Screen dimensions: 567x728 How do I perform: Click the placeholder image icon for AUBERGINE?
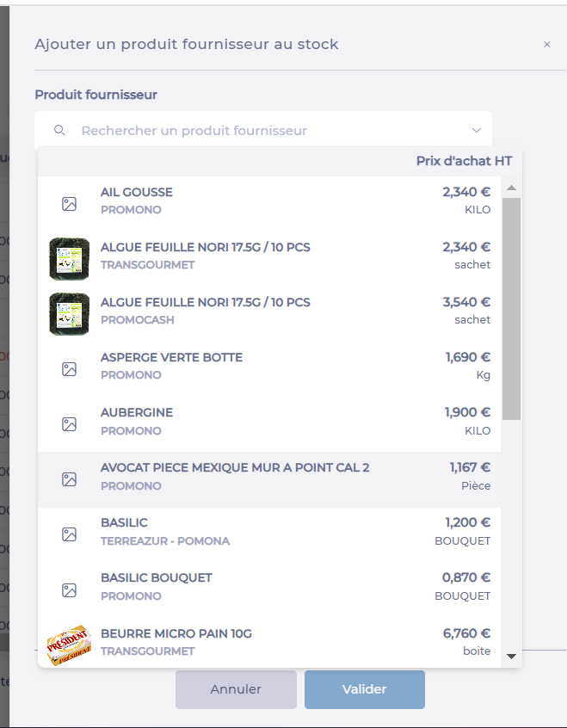click(69, 424)
